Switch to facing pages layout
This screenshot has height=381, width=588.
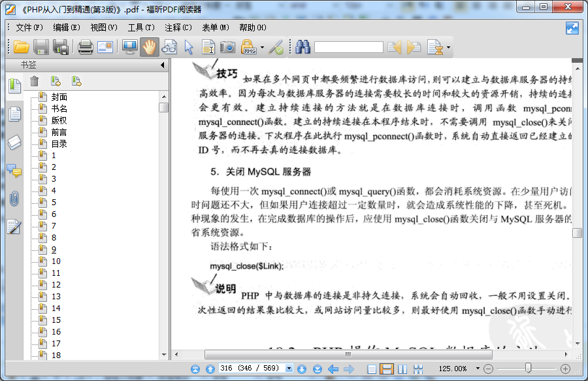click(402, 369)
